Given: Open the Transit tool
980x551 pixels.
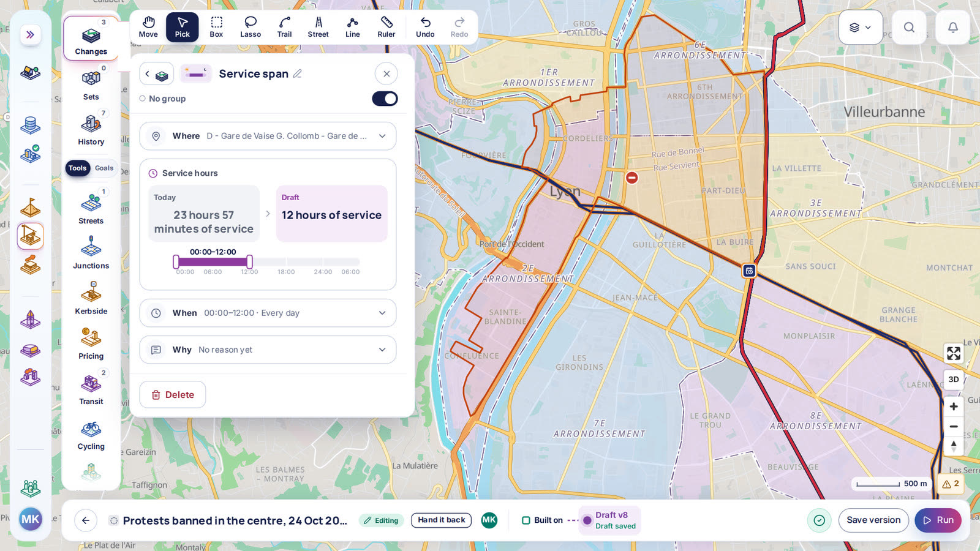Looking at the screenshot, I should [x=91, y=388].
